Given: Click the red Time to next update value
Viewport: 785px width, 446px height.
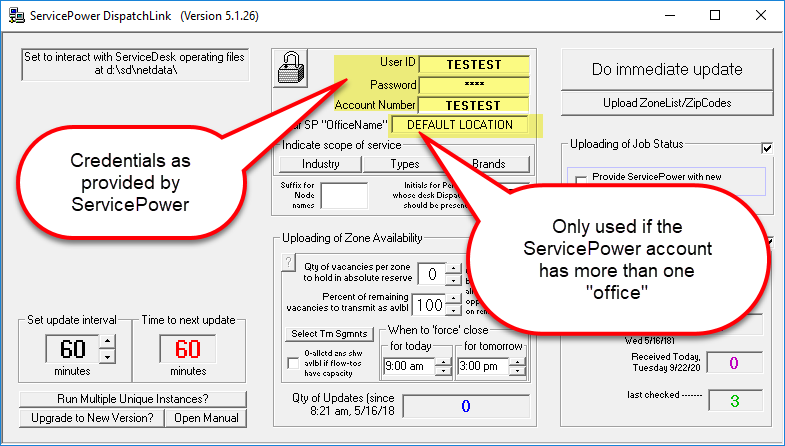Looking at the screenshot, I should coord(188,349).
